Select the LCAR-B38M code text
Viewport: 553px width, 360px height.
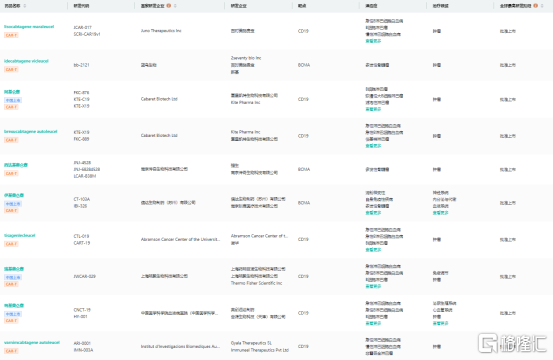[x=85, y=176]
